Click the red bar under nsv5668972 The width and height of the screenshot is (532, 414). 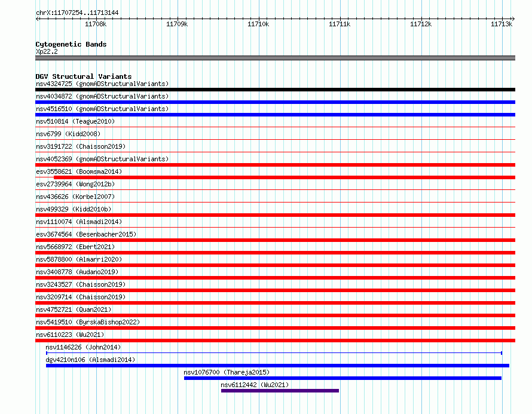click(275, 253)
